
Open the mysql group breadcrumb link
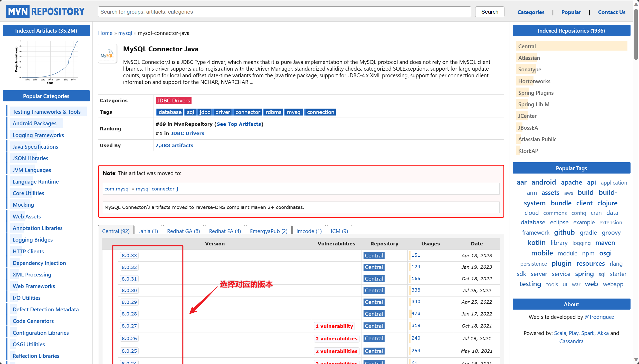pos(125,33)
